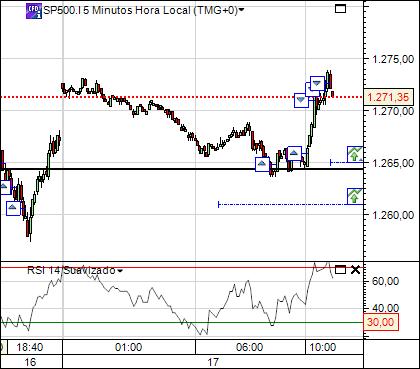The width and height of the screenshot is (420, 369).
Task: Click the 1.260,00 price axis label
Action: click(393, 215)
